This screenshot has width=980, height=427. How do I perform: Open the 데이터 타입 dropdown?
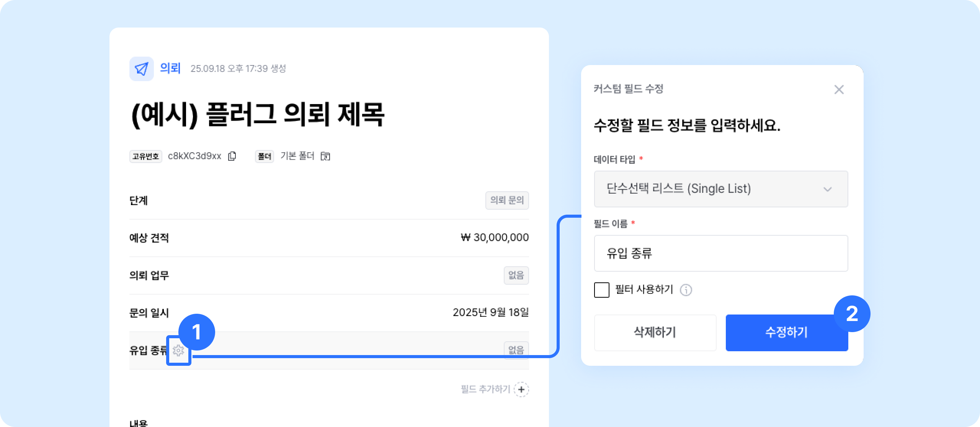(x=720, y=189)
